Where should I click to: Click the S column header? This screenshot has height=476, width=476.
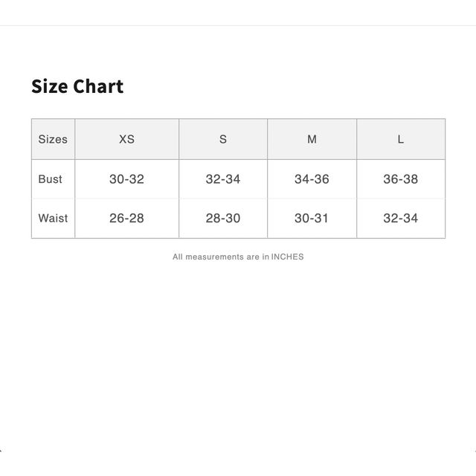tap(223, 139)
